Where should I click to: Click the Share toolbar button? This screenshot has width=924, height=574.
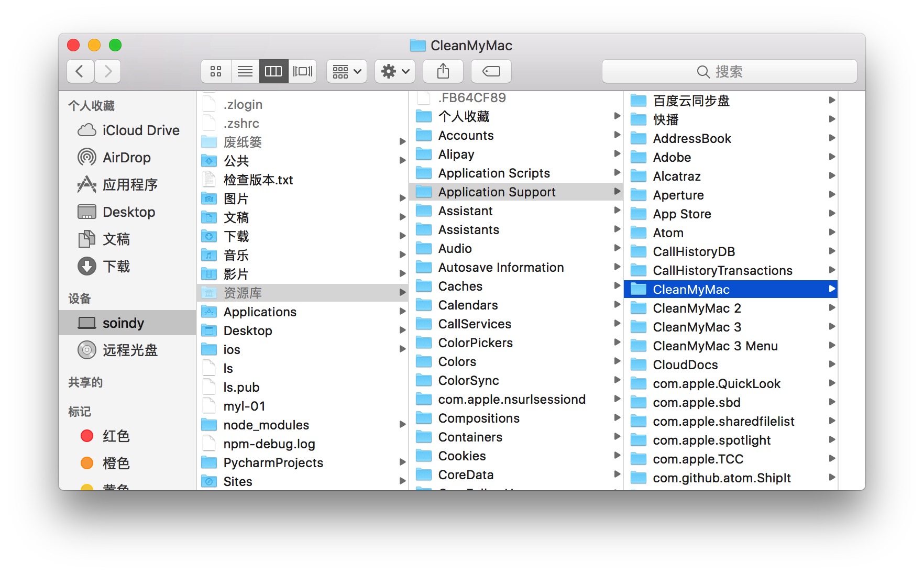coord(443,71)
